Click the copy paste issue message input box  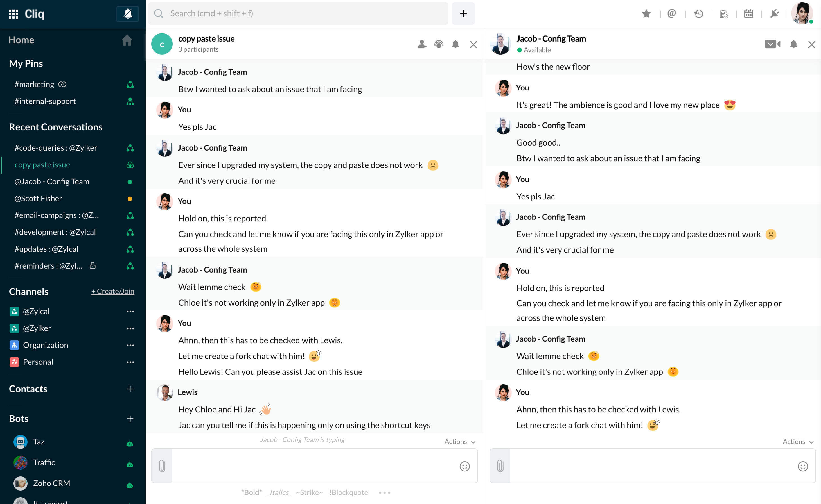tap(314, 466)
